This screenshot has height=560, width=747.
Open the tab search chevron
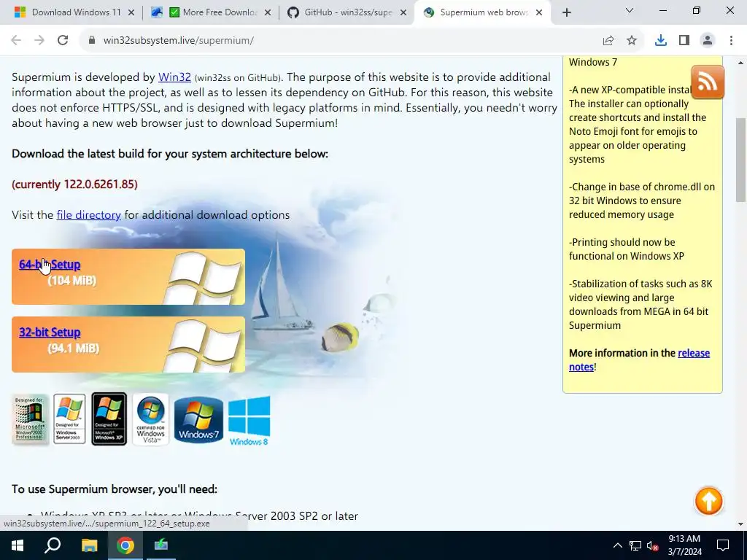[x=630, y=10]
